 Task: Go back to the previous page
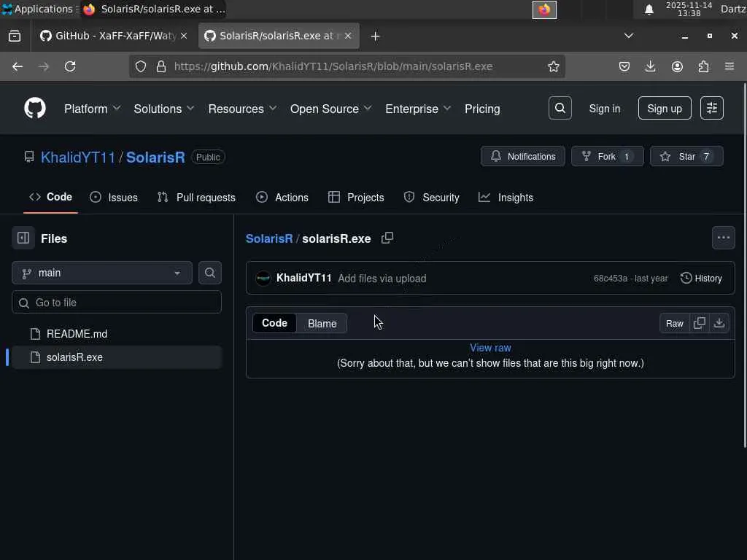(18, 66)
